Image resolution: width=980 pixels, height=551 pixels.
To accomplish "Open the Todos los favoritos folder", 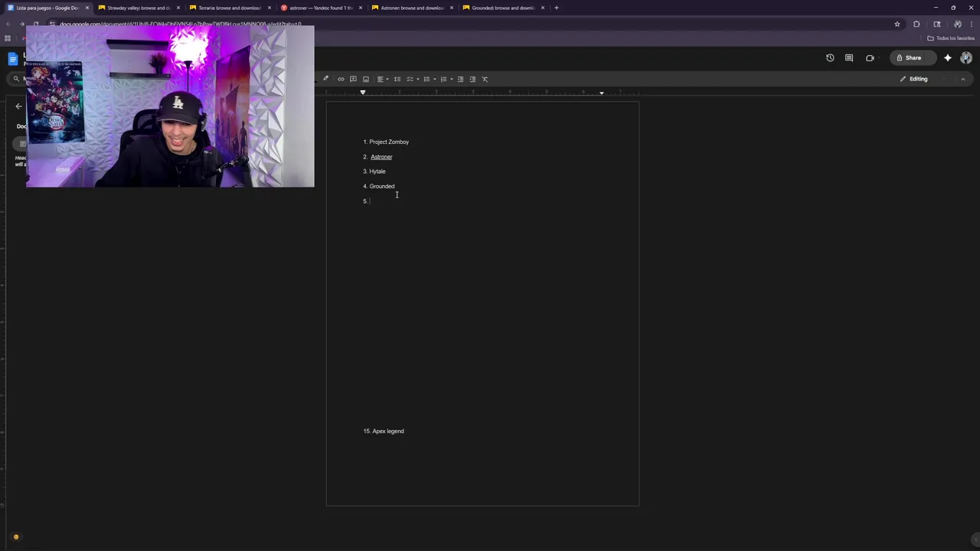I will point(951,38).
